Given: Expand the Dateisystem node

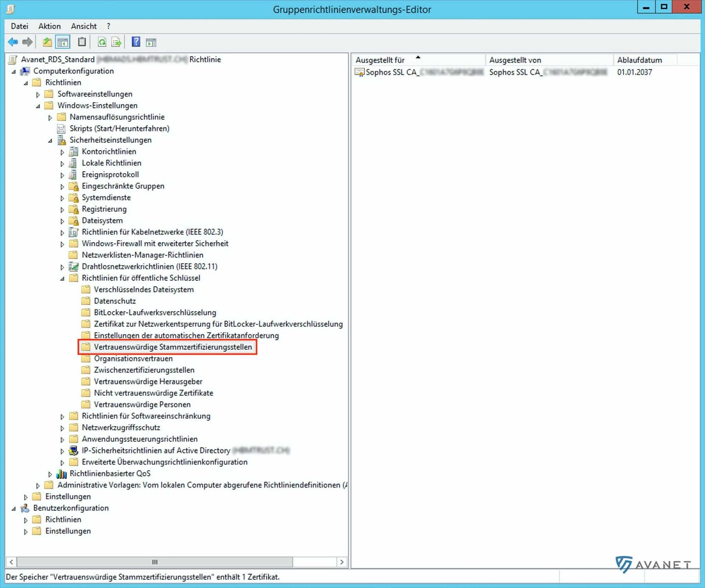Looking at the screenshot, I should pos(62,221).
